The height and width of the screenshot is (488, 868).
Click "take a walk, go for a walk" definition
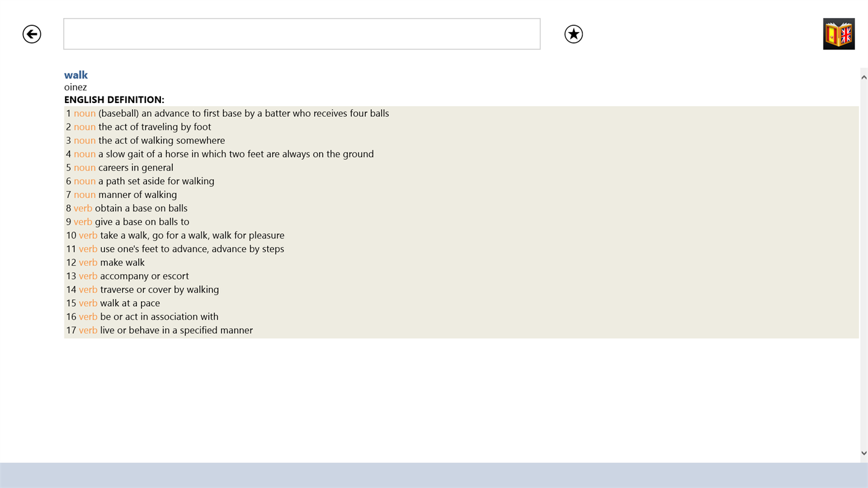[192, 236]
